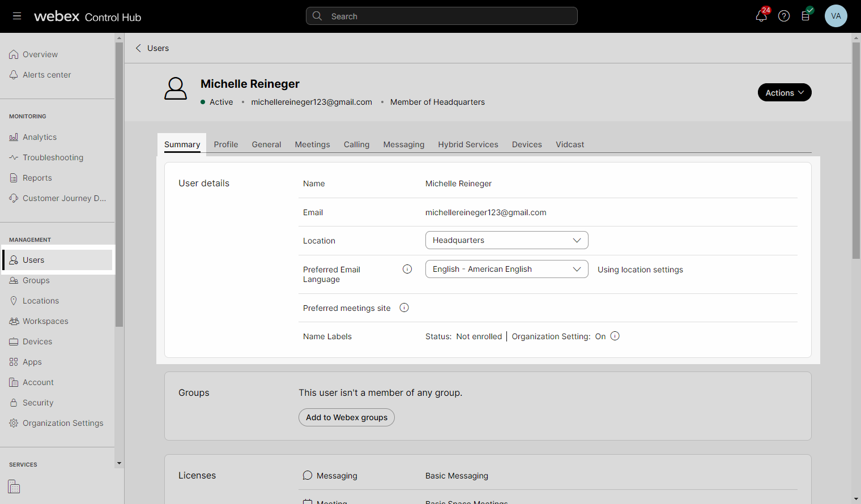
Task: Select the Summary tab
Action: pyautogui.click(x=182, y=144)
